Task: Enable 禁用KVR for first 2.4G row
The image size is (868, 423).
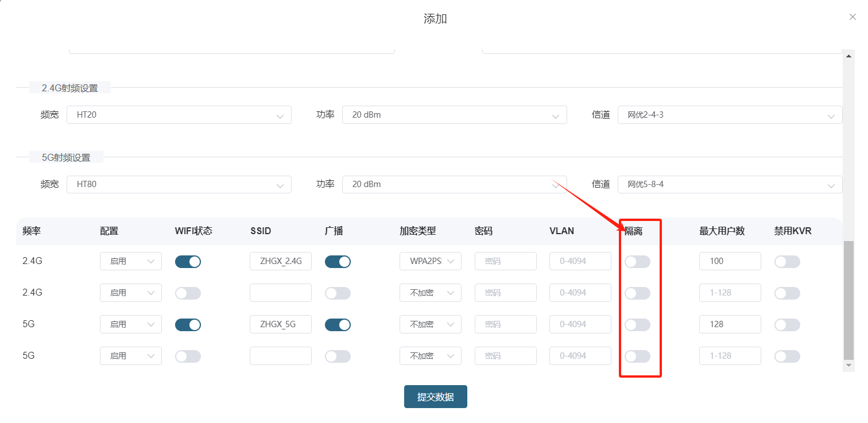Action: 787,262
